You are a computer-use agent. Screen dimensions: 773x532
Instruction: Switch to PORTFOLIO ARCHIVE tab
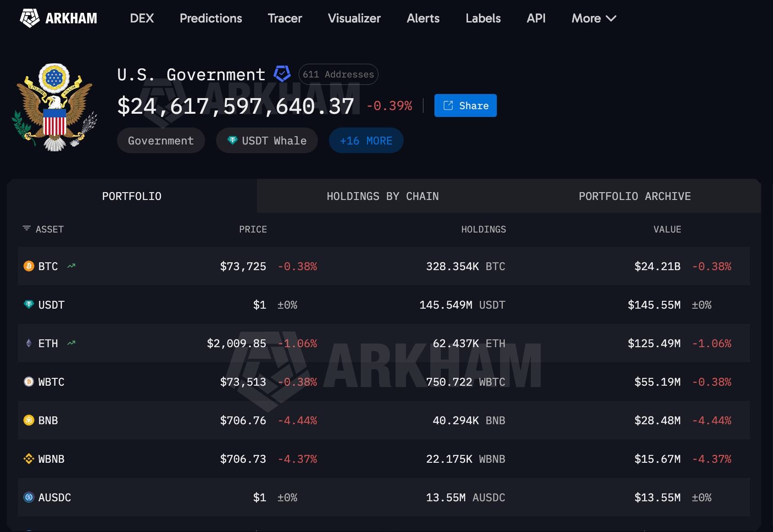tap(635, 196)
